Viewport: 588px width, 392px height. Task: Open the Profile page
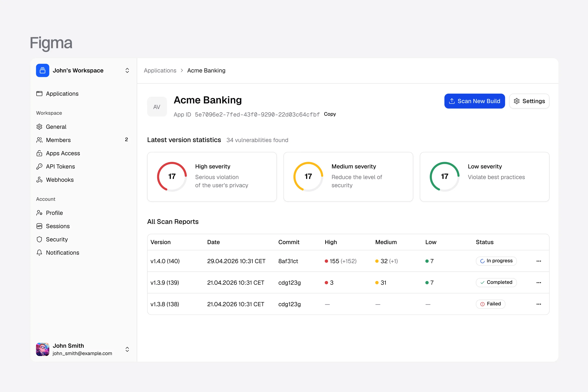pyautogui.click(x=54, y=213)
